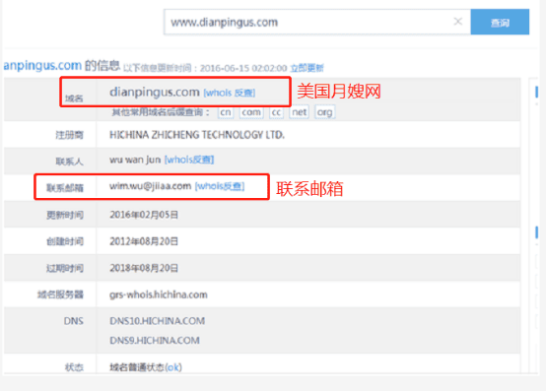
Task: Select the net domain suffix
Action: point(299,112)
